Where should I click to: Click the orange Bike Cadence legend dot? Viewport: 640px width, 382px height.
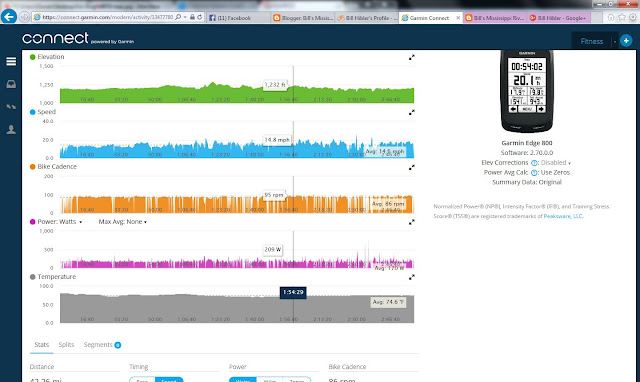(x=33, y=167)
